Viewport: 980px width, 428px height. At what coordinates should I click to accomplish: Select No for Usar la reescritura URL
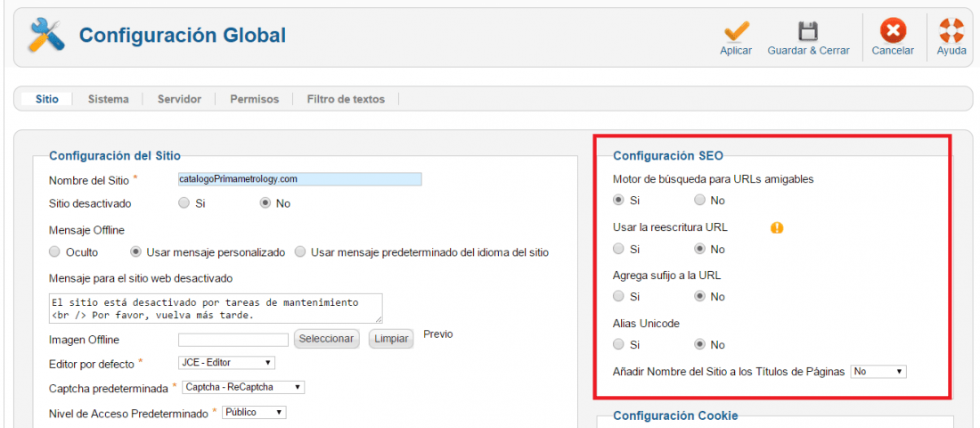(x=700, y=249)
